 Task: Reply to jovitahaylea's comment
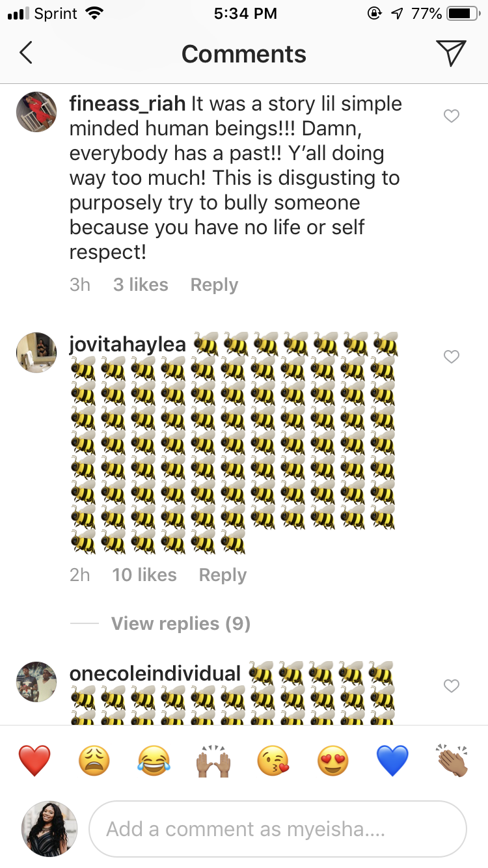[x=223, y=575]
